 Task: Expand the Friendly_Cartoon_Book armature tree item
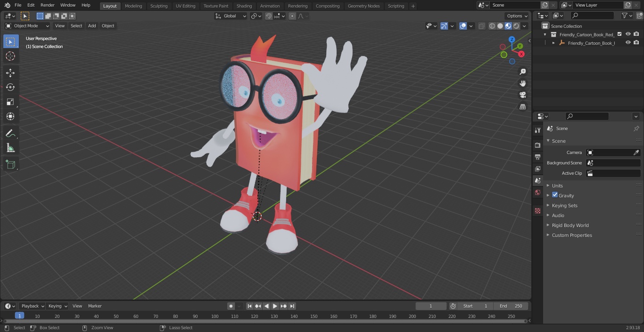pos(553,43)
